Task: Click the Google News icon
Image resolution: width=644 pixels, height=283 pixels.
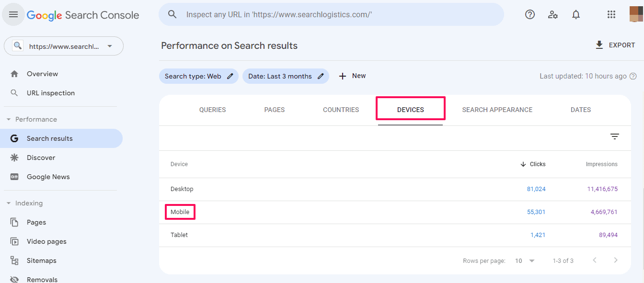Action: (x=14, y=177)
